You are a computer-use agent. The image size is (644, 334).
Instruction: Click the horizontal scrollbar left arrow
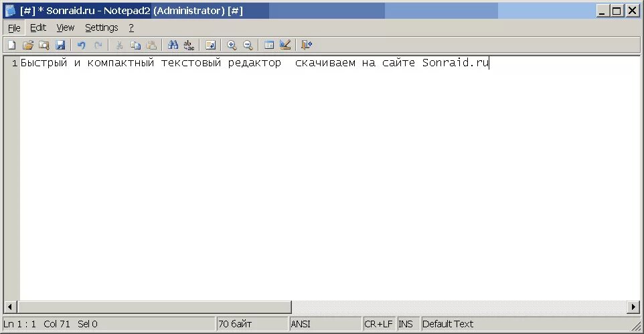pos(10,307)
